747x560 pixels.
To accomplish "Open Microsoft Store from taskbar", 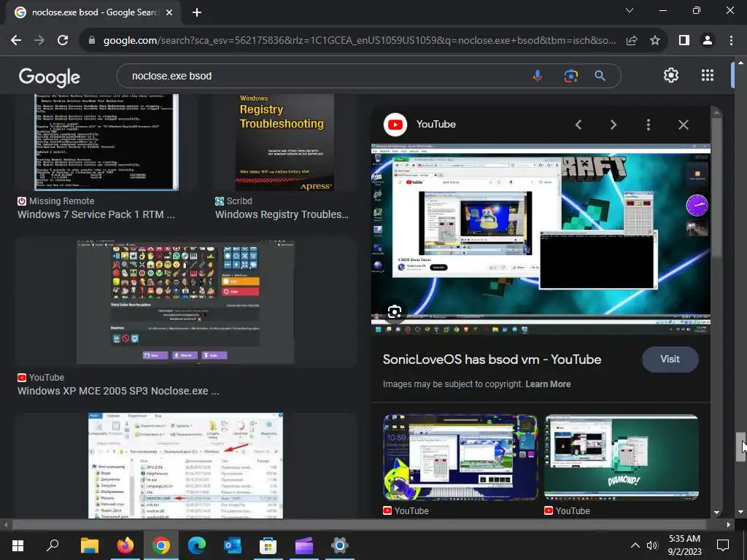I will click(x=268, y=545).
